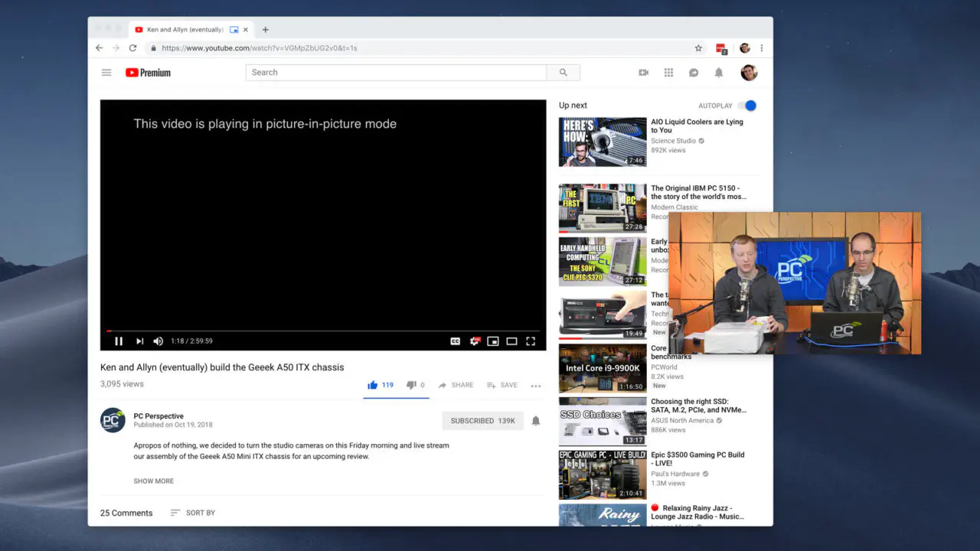Screen dimensions: 980x551
Task: Bookmark this page with the star
Action: [698, 48]
